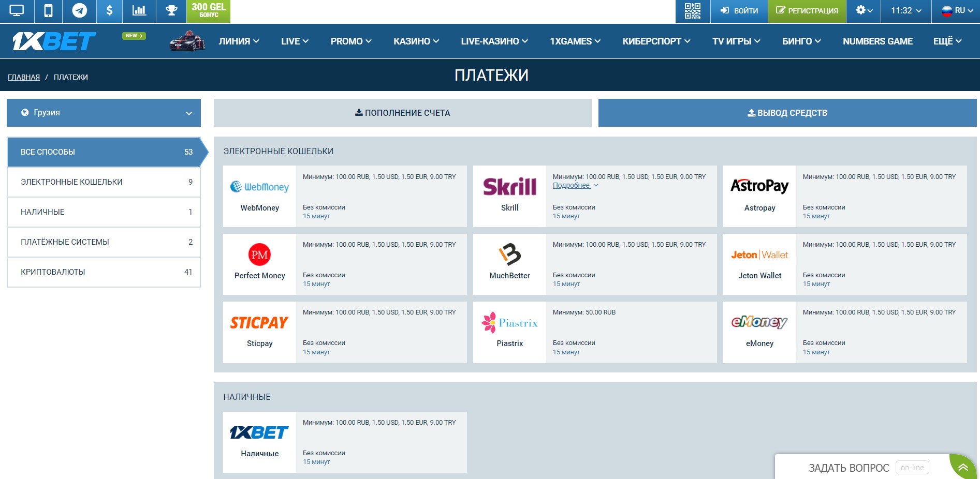Click Piastrix minimum 50.00 RUB text

[x=584, y=312]
